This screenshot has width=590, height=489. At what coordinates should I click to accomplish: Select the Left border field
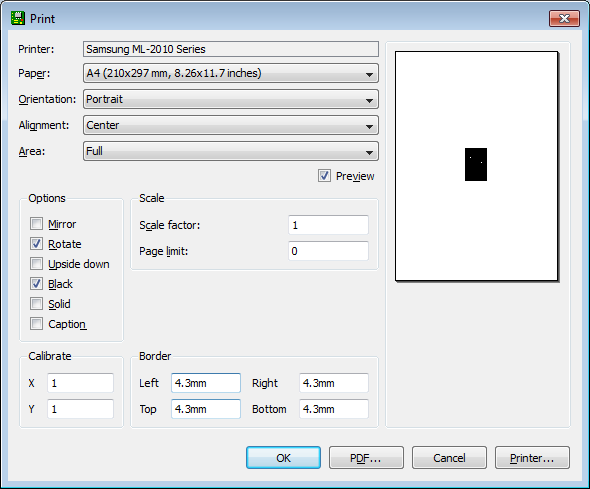[206, 383]
